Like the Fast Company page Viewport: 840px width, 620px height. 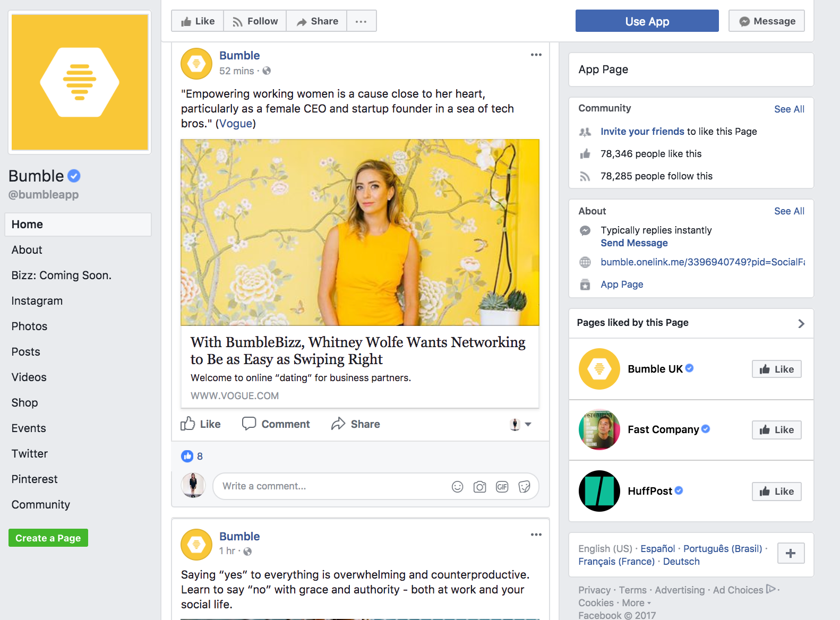click(x=776, y=429)
